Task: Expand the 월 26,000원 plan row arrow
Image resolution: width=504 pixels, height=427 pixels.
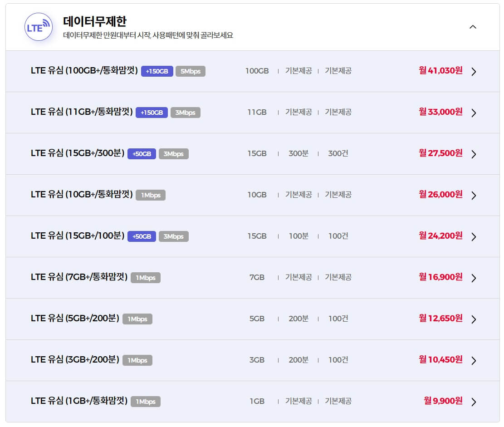Action: tap(474, 195)
